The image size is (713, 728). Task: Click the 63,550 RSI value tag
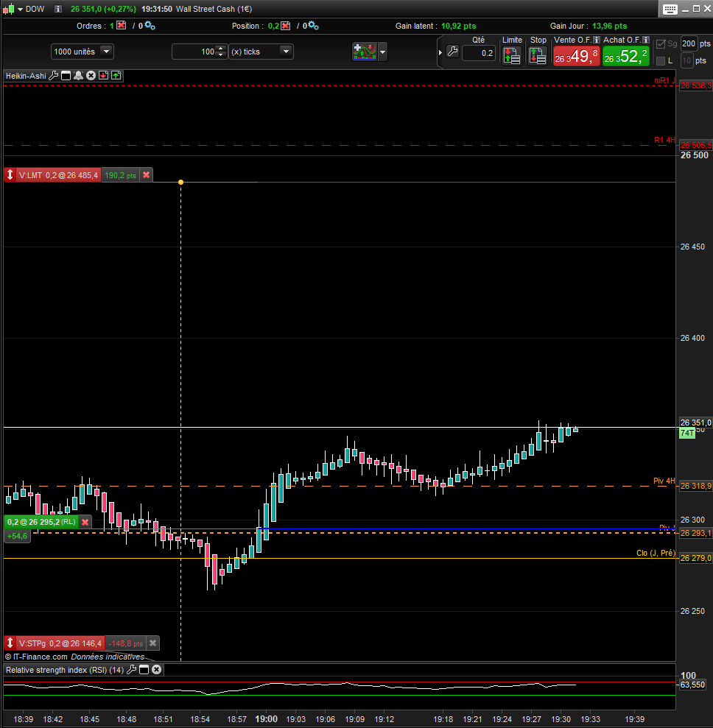(692, 685)
